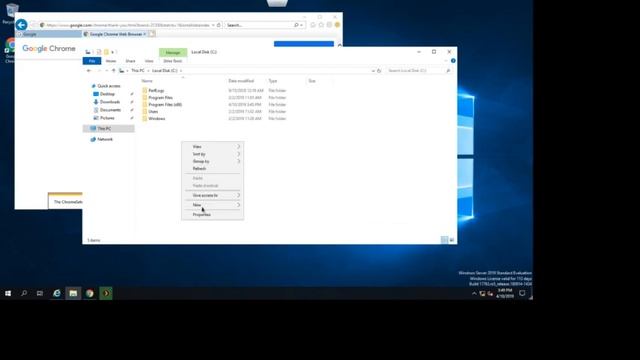Open Task View on the taskbar
This screenshot has height=360, width=640.
click(40, 293)
